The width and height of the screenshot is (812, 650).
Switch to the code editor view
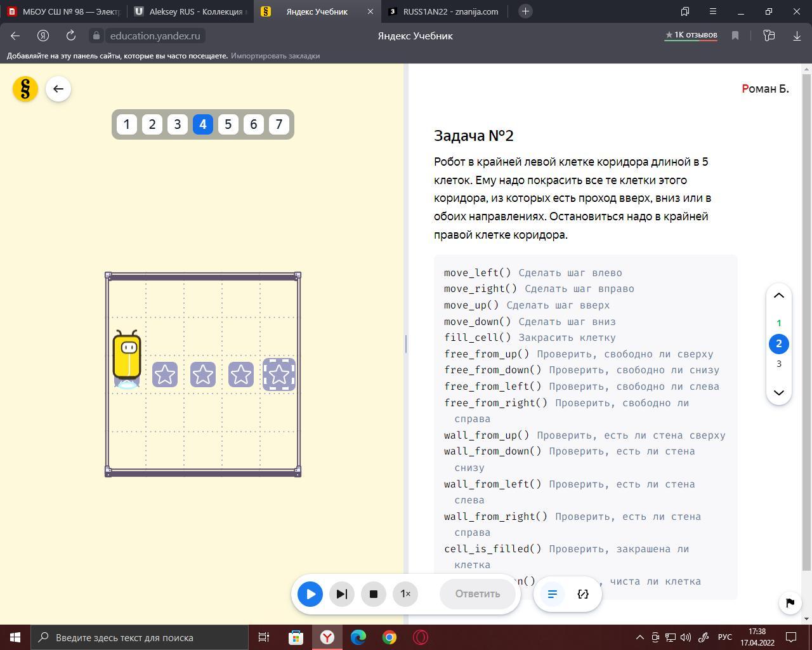583,594
